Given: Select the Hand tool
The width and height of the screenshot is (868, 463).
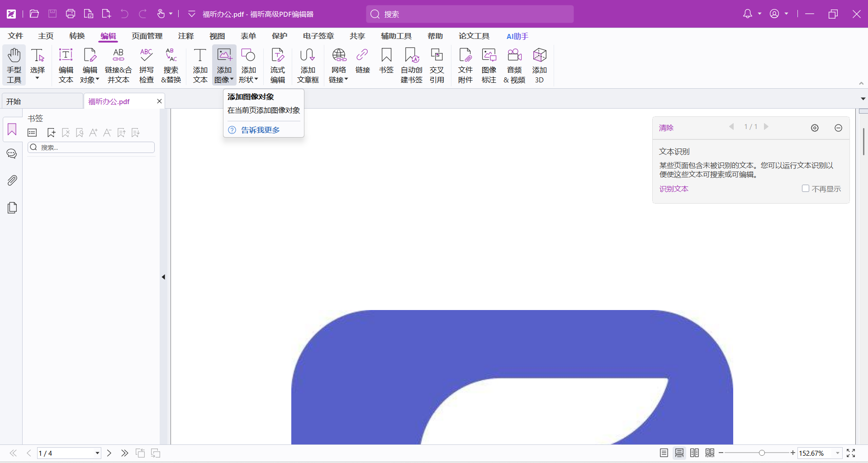Looking at the screenshot, I should click(x=14, y=66).
